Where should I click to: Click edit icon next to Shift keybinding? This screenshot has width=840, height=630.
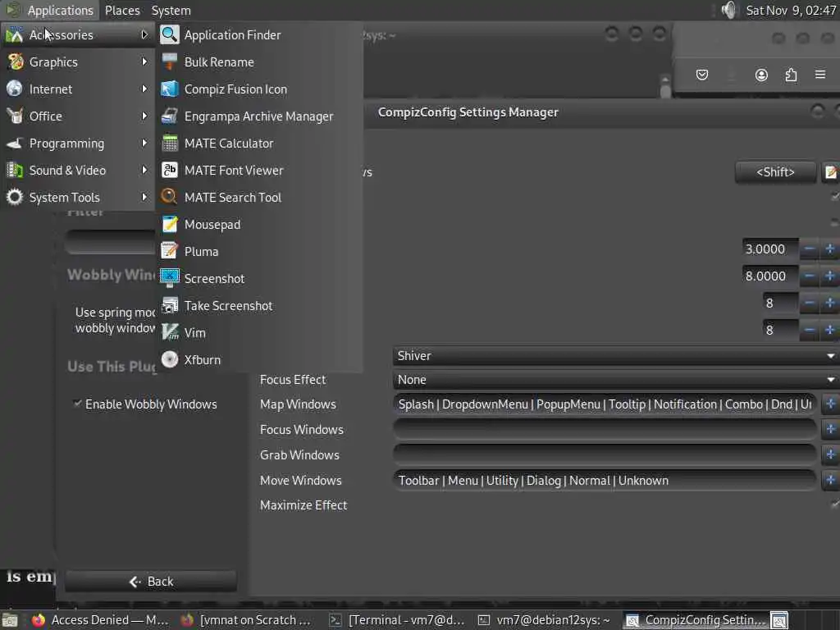pos(830,172)
